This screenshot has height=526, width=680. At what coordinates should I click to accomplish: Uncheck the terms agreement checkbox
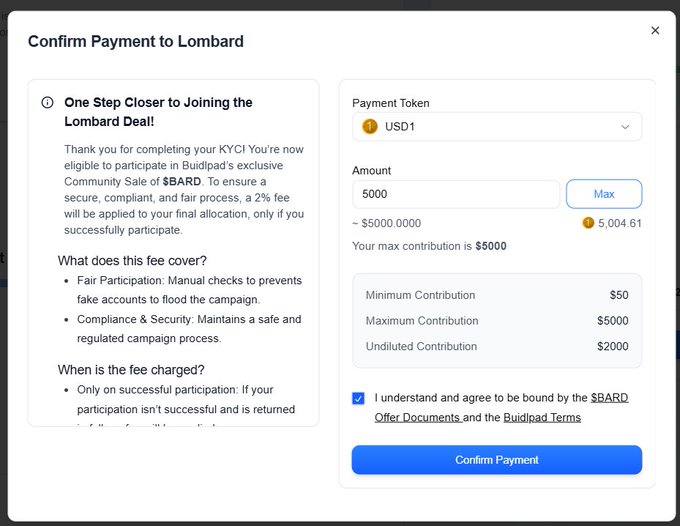click(358, 398)
